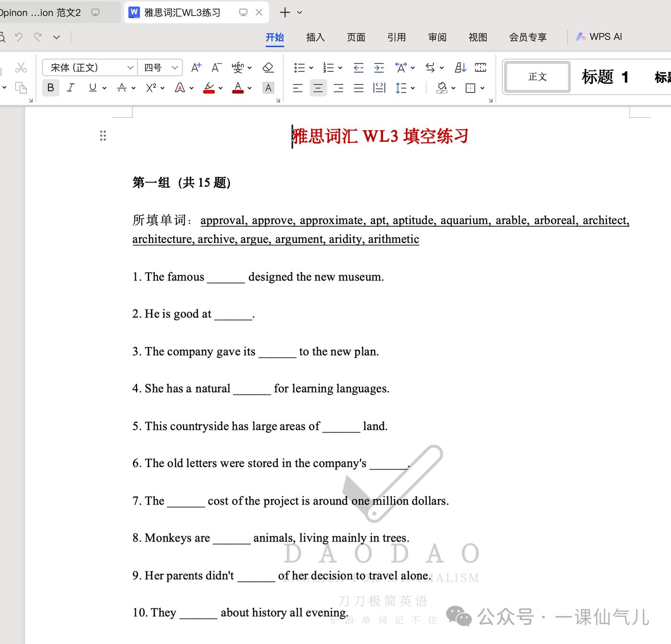This screenshot has width=671, height=644.
Task: Switch to the 视图 ribbon tab
Action: [478, 37]
